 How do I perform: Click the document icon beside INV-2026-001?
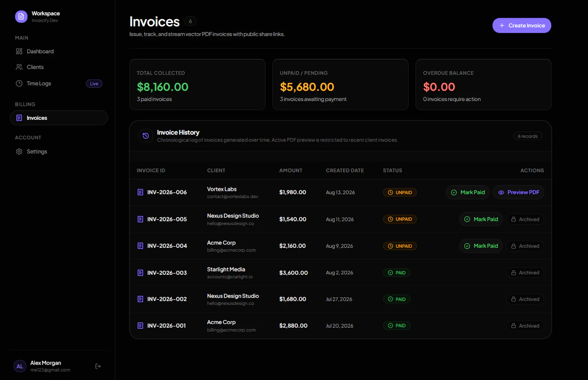tap(140, 326)
